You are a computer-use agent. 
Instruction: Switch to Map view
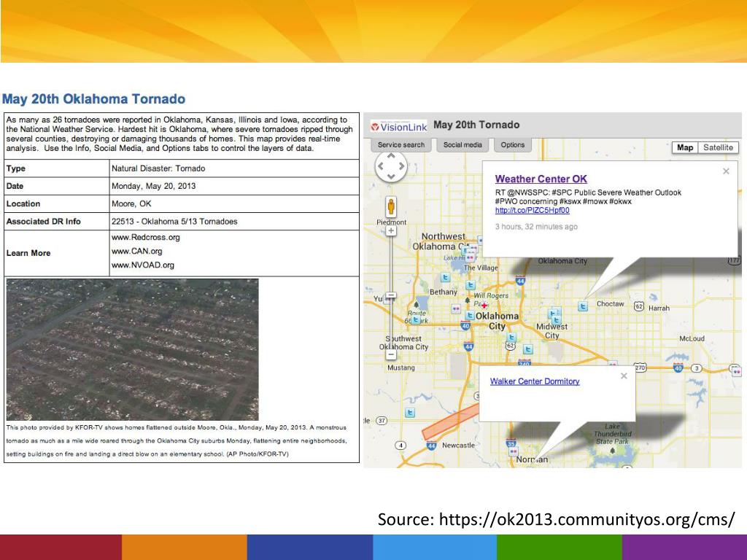[x=684, y=147]
